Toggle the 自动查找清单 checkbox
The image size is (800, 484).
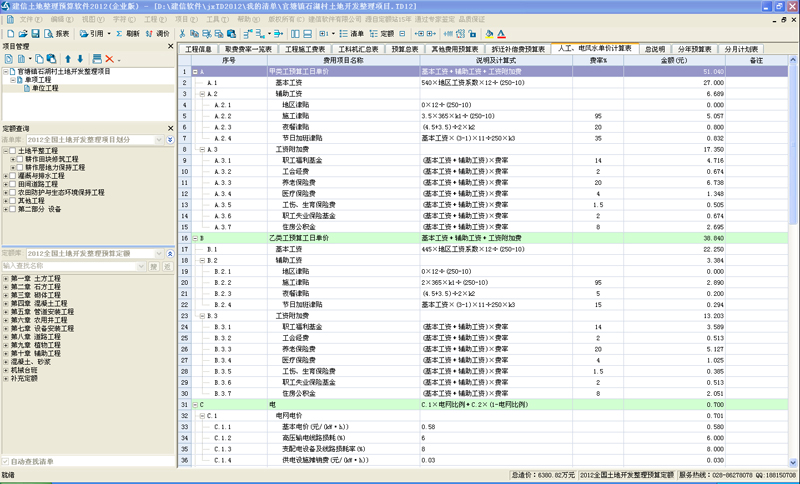[x=5, y=462]
